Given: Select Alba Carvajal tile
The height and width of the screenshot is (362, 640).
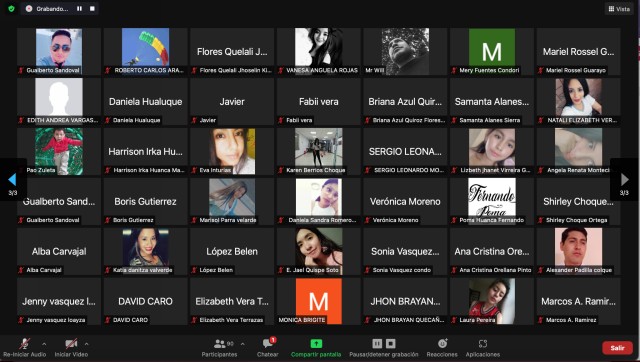Looking at the screenshot, I should pos(59,251).
